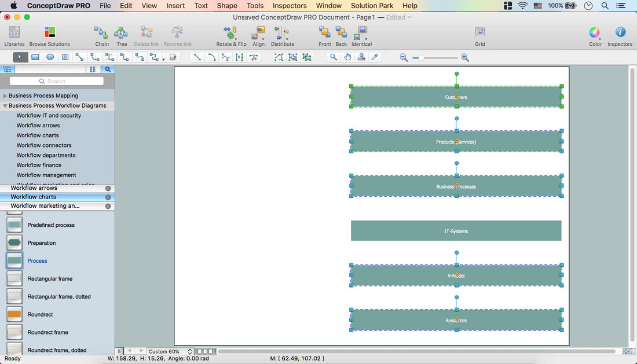Close the Workflow arrows library
This screenshot has height=364, width=637.
coord(108,188)
